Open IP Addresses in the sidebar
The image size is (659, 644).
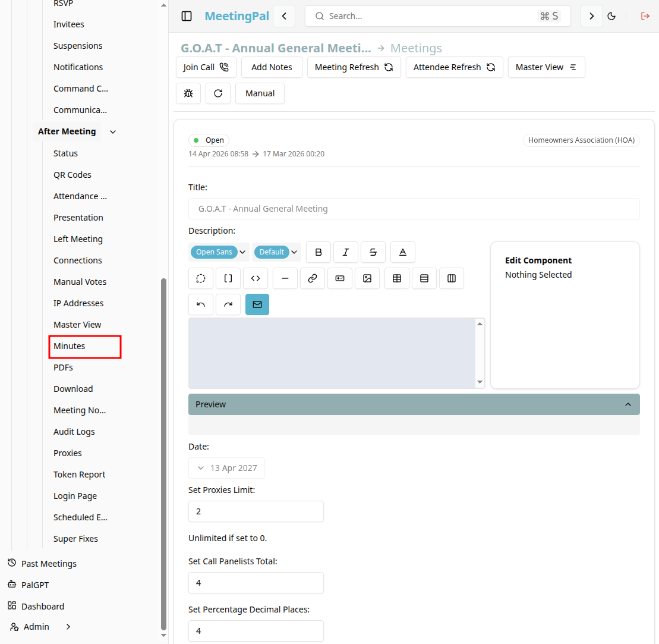pos(78,303)
